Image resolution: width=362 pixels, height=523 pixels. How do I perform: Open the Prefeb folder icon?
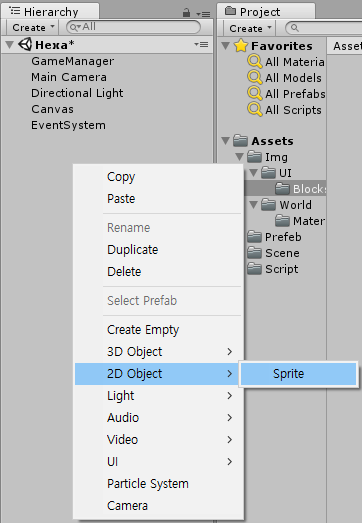(254, 237)
